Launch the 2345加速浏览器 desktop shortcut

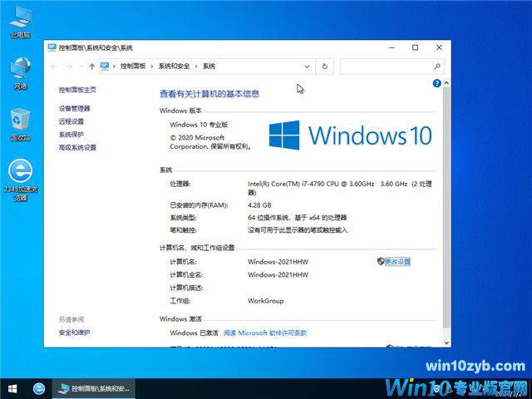(21, 180)
